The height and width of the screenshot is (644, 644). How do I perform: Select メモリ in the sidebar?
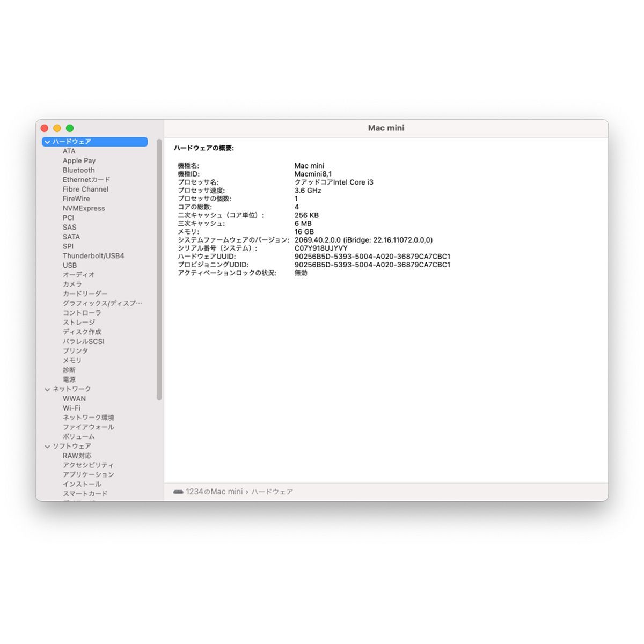pos(72,361)
